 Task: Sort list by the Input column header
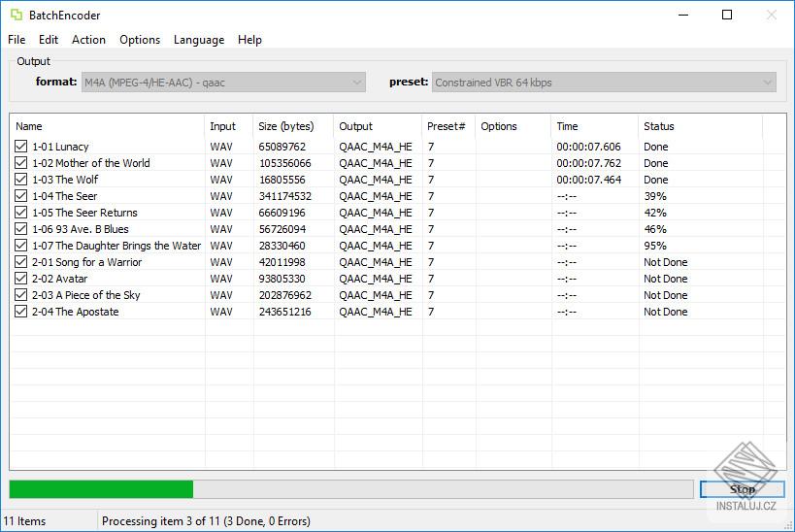tap(229, 126)
